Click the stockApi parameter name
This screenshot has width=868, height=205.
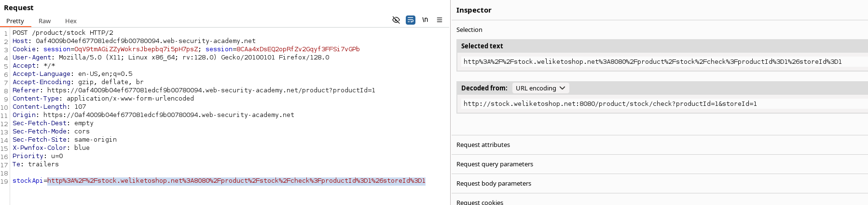tap(28, 180)
